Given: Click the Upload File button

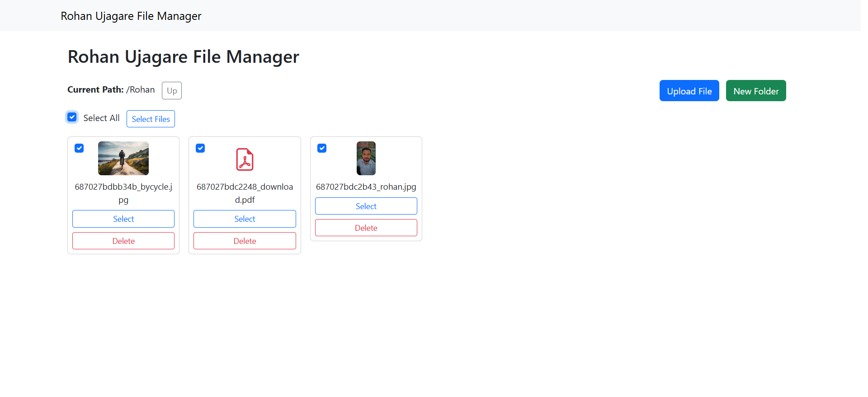Looking at the screenshot, I should click(x=689, y=91).
